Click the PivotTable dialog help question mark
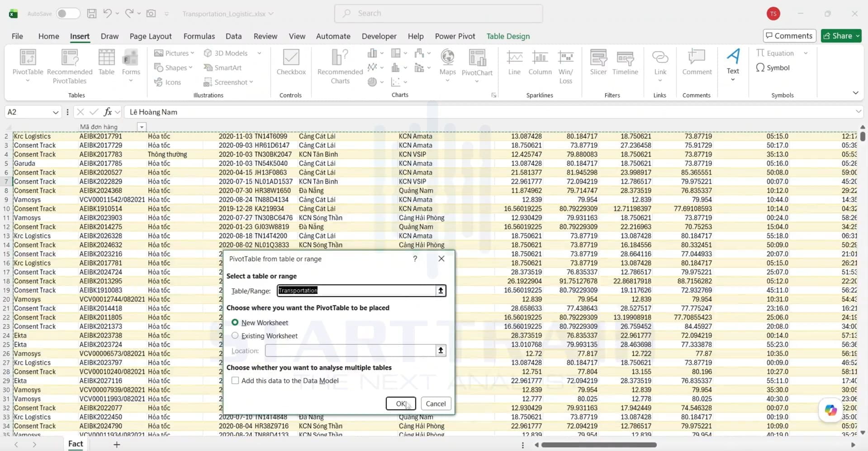This screenshot has width=868, height=451. click(415, 259)
